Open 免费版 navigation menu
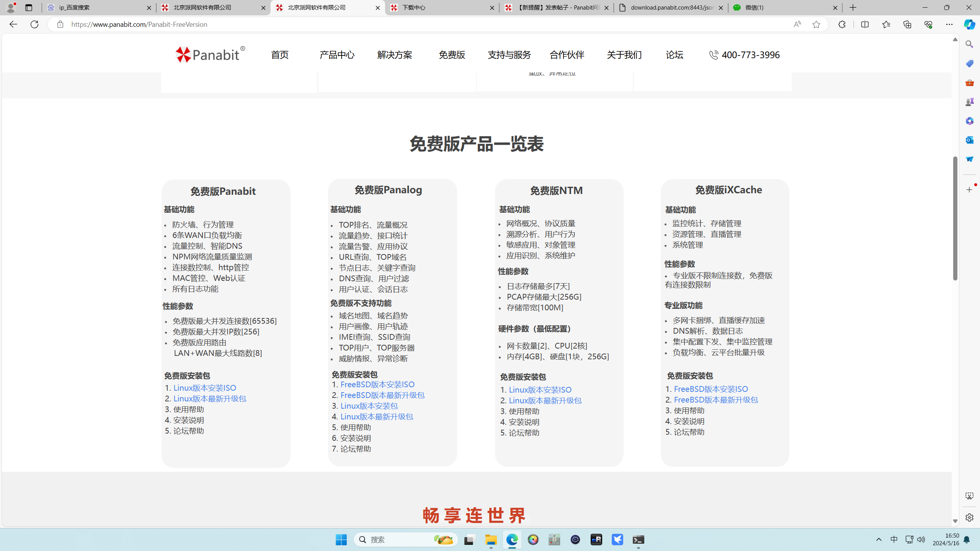This screenshot has width=980, height=551. (x=452, y=55)
